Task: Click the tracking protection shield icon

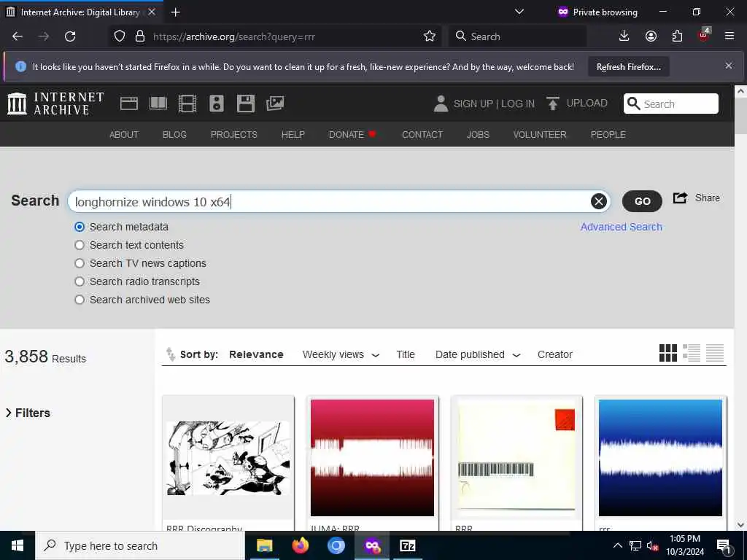Action: click(x=120, y=36)
